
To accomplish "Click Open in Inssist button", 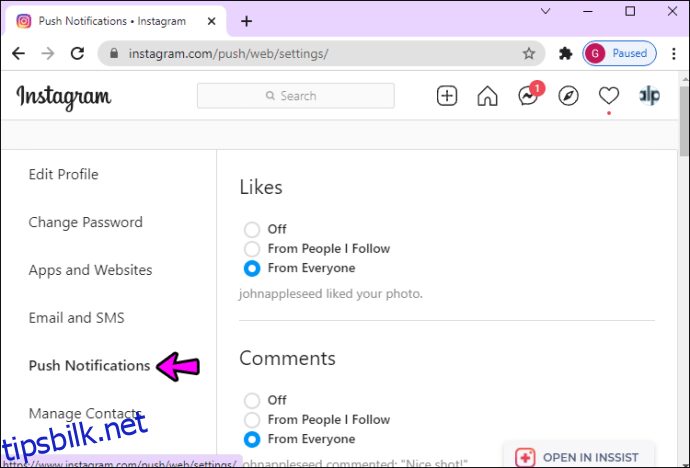I will tap(578, 457).
